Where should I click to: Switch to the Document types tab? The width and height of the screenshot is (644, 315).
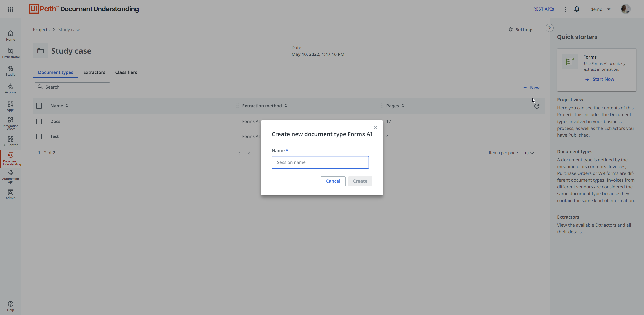pyautogui.click(x=56, y=72)
